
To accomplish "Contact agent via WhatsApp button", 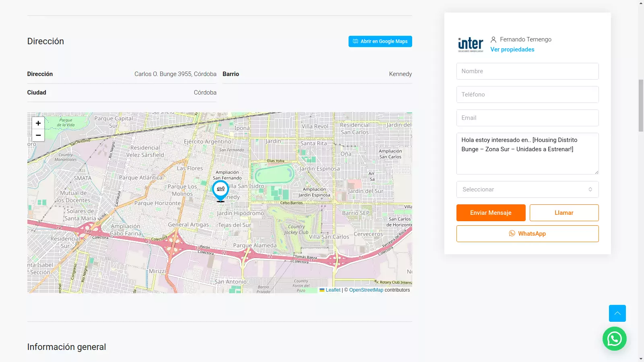I will coord(527,234).
